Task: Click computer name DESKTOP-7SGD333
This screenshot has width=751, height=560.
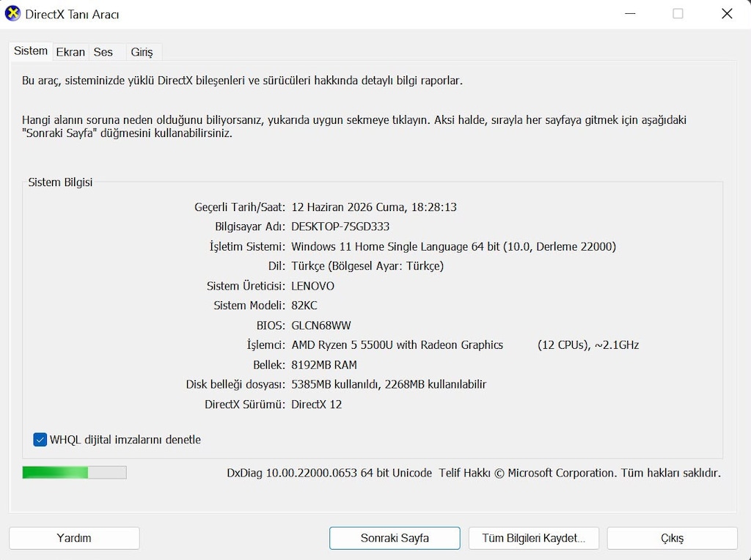Action: (x=340, y=226)
